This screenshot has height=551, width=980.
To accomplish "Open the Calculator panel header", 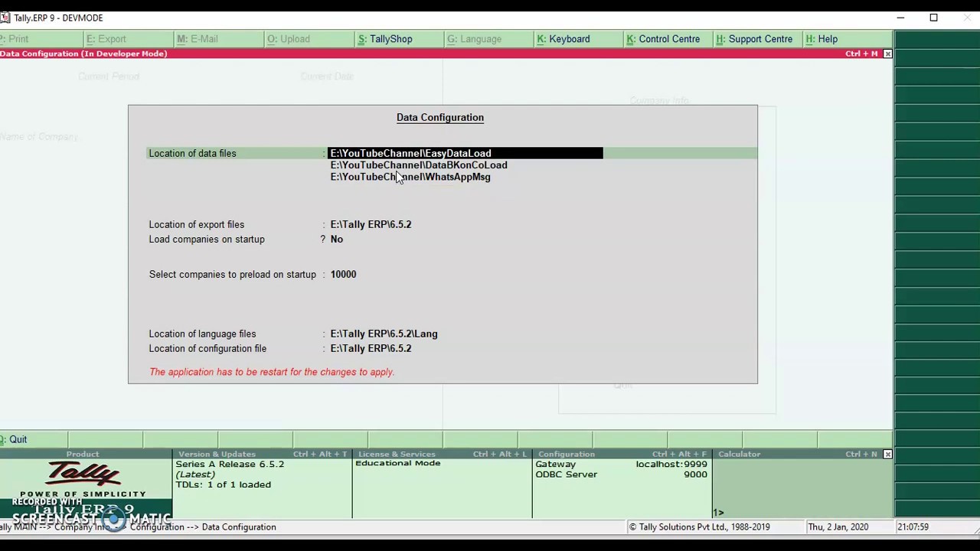I will point(797,454).
